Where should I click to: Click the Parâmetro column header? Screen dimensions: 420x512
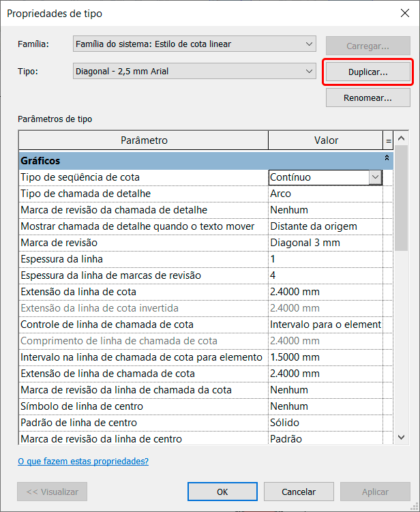pos(143,140)
